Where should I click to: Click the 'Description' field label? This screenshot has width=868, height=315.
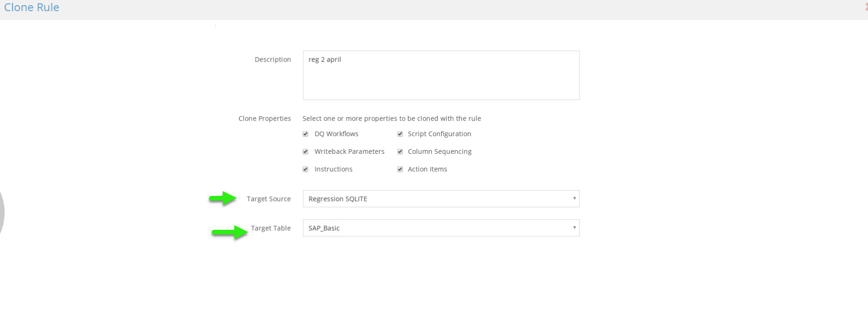[x=273, y=59]
